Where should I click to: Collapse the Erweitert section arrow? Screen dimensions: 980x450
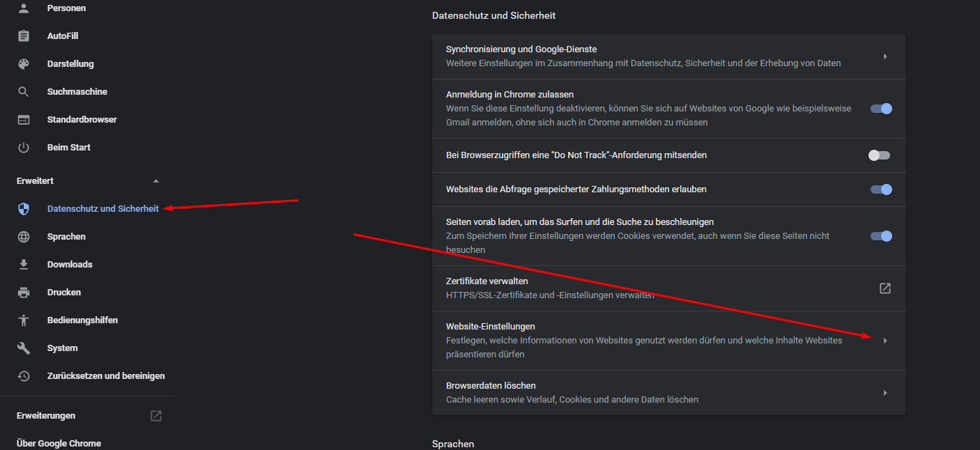point(156,181)
